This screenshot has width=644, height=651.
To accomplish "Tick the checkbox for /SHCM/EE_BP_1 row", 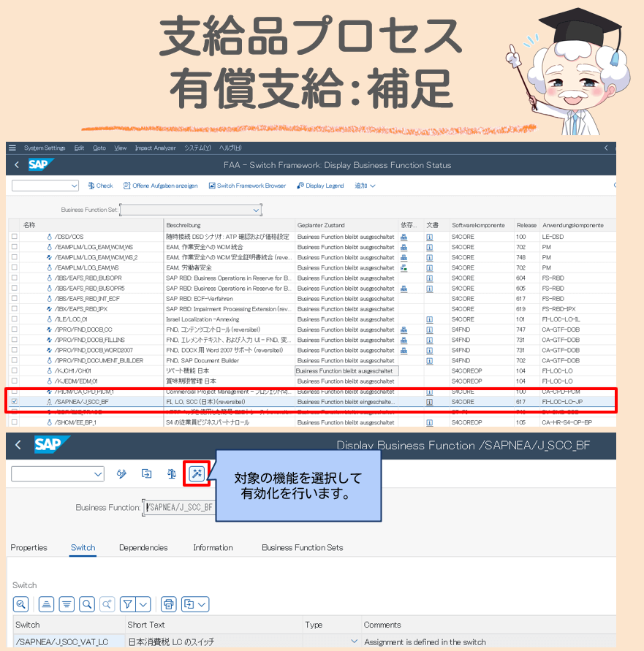I will coord(15,422).
